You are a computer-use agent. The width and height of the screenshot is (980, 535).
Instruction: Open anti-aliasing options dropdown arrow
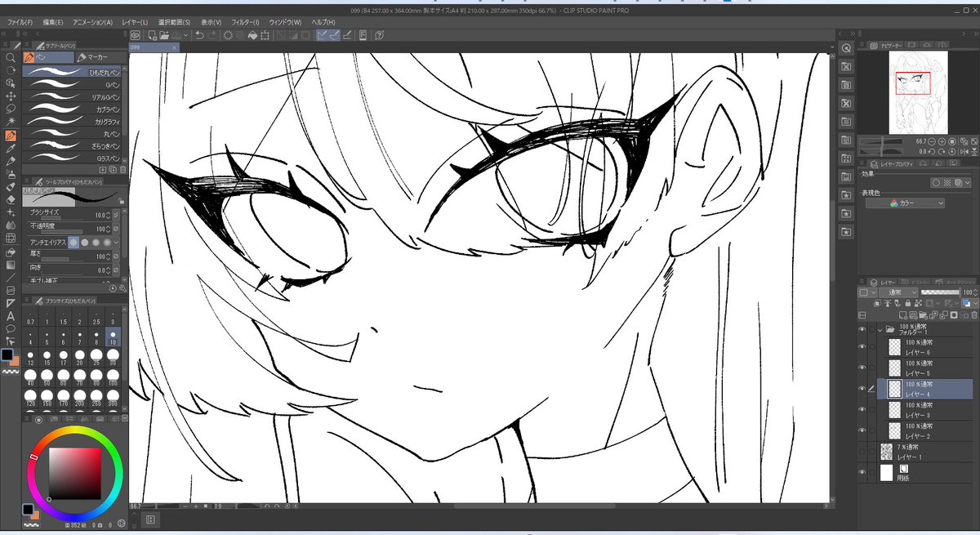coord(117,242)
